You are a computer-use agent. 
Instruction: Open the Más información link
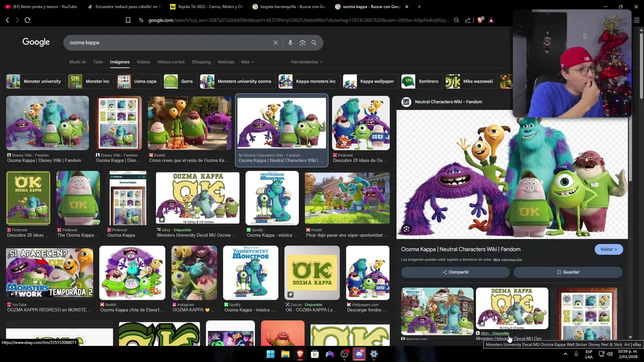pos(508,260)
